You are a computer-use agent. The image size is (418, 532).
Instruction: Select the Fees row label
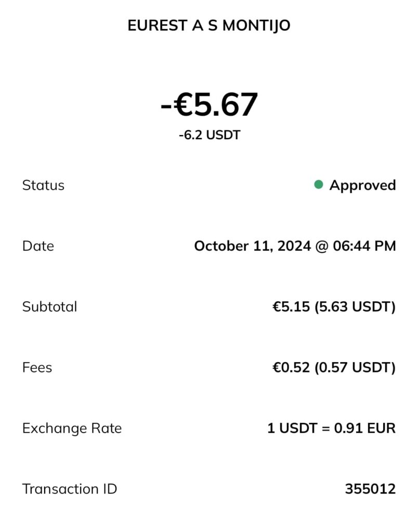click(37, 367)
